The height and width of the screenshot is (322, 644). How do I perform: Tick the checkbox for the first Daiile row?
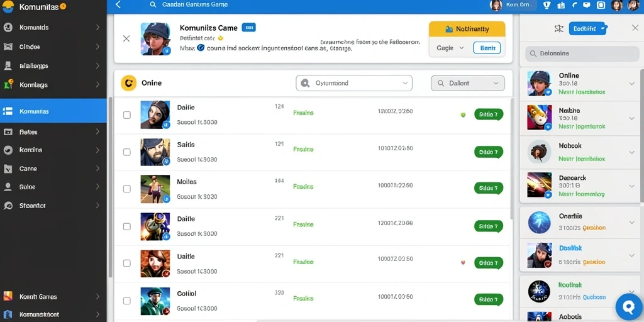tap(127, 115)
